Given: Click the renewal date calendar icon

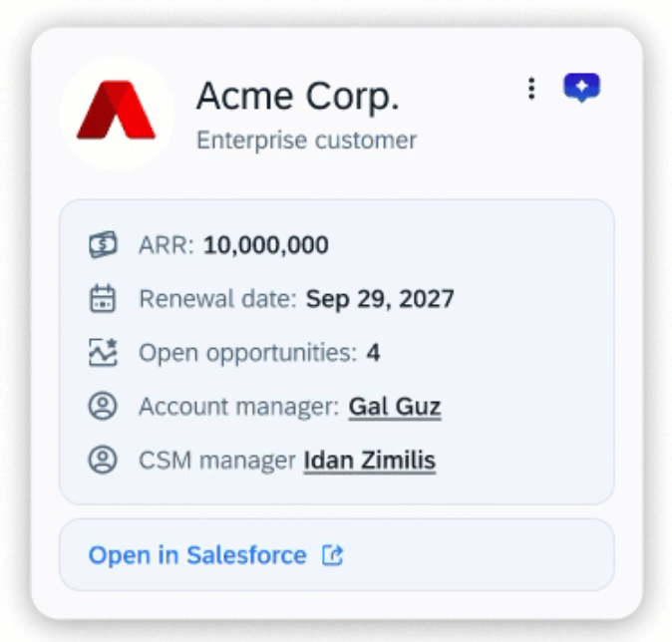Looking at the screenshot, I should pyautogui.click(x=103, y=299).
